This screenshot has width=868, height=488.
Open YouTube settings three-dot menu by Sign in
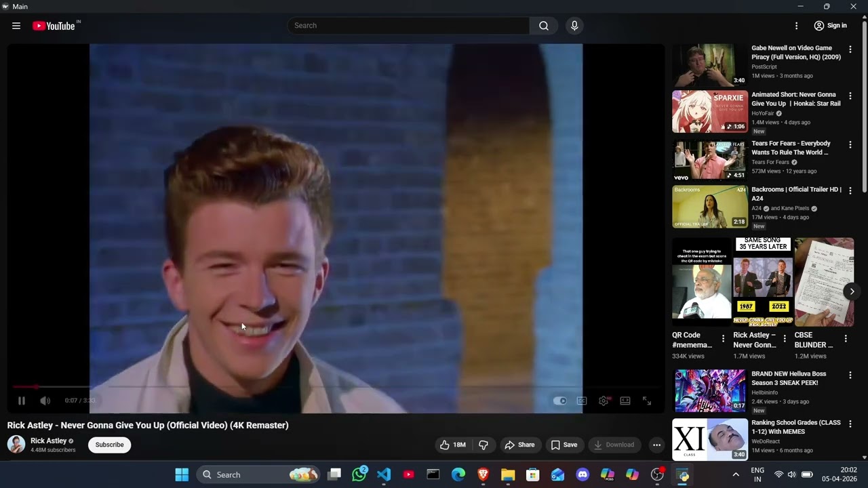(797, 26)
